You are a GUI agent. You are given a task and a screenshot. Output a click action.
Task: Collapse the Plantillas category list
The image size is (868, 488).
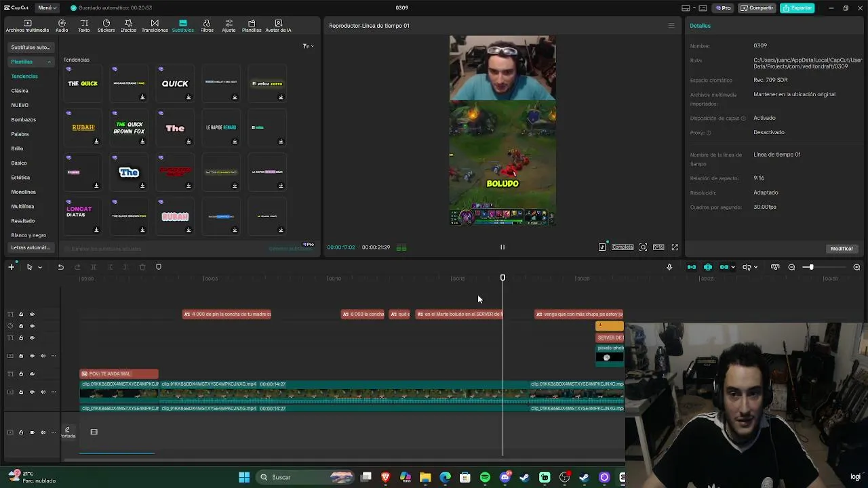[x=49, y=62]
